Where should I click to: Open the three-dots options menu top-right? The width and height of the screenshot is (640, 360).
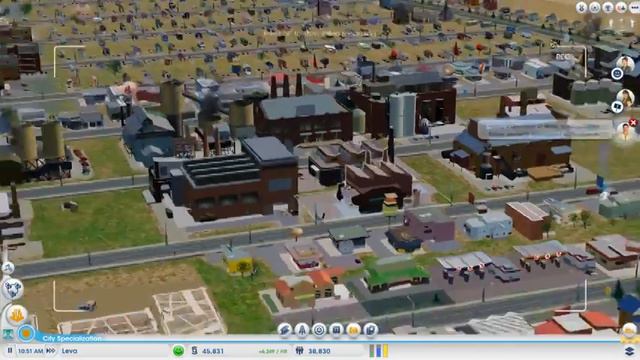click(x=634, y=7)
